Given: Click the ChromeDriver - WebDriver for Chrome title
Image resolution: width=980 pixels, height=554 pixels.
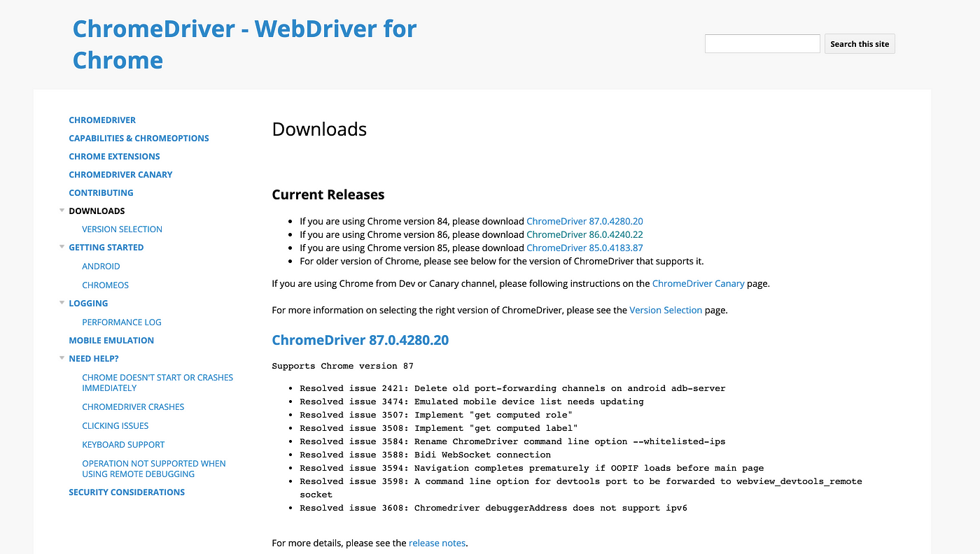Looking at the screenshot, I should (244, 44).
